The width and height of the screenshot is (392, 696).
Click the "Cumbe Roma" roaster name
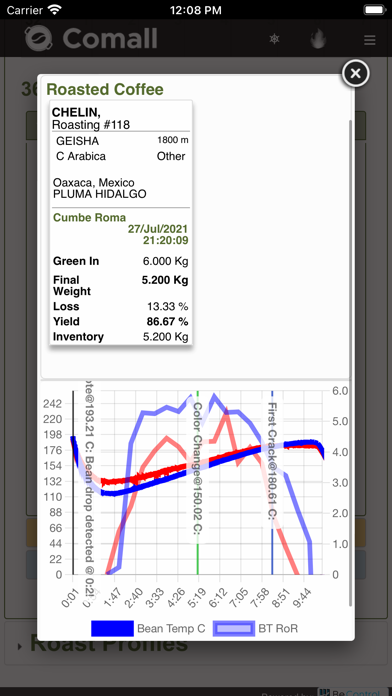coord(90,218)
